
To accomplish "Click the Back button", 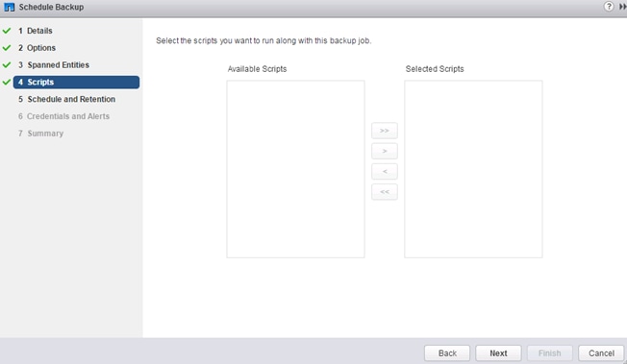I will [447, 353].
